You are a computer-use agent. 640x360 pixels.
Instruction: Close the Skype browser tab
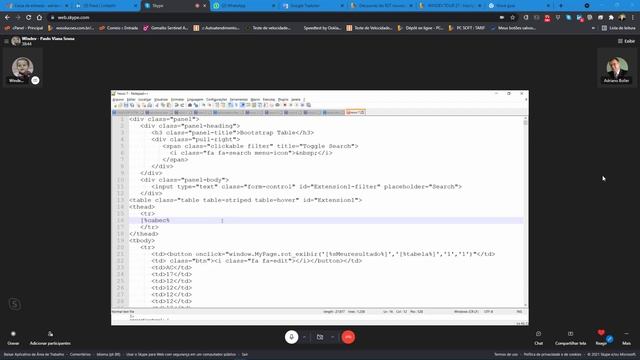click(205, 6)
